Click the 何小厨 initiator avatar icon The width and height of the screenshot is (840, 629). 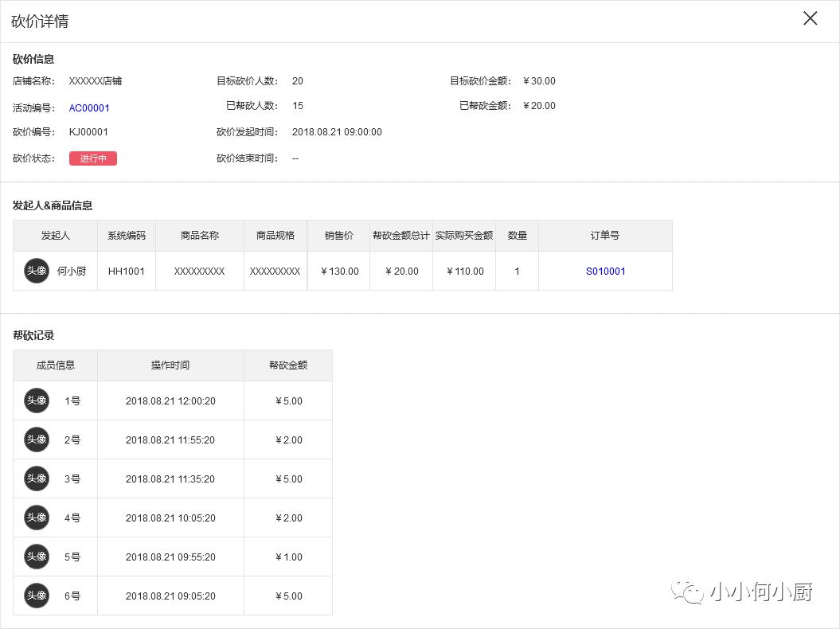[36, 270]
